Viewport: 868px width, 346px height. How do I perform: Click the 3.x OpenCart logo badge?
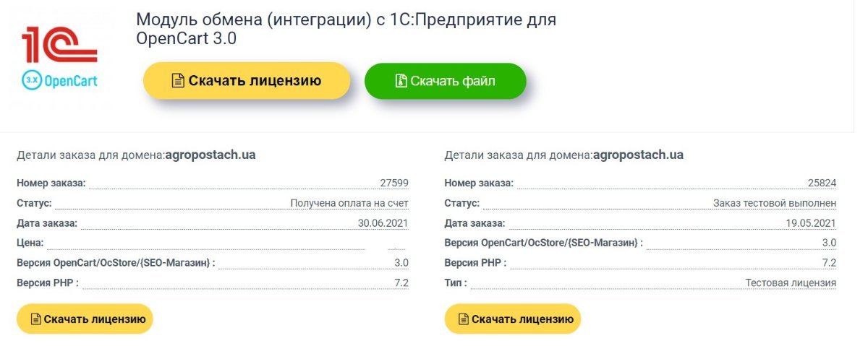coord(59,80)
